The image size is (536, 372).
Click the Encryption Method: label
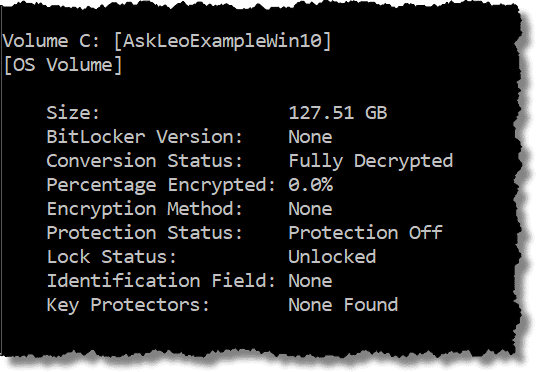click(144, 209)
